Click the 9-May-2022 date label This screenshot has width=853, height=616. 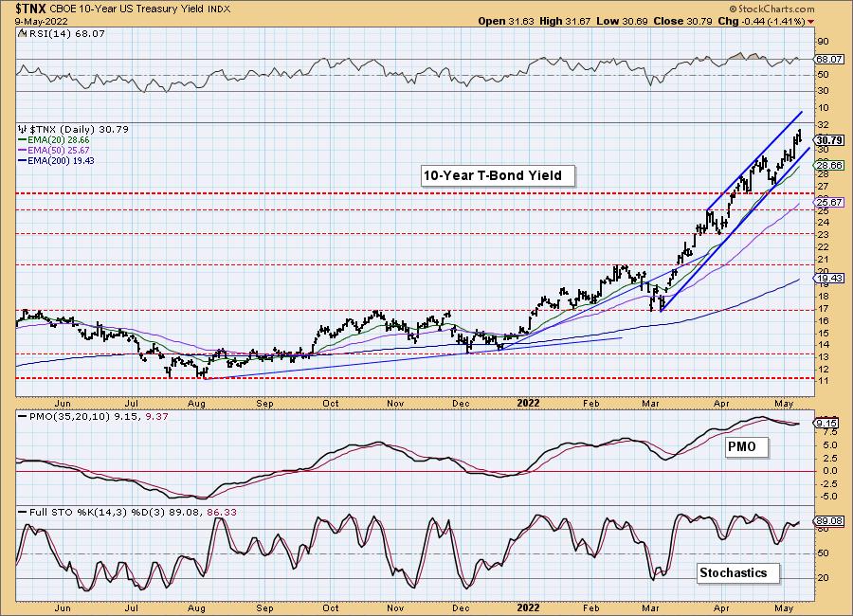pos(42,21)
